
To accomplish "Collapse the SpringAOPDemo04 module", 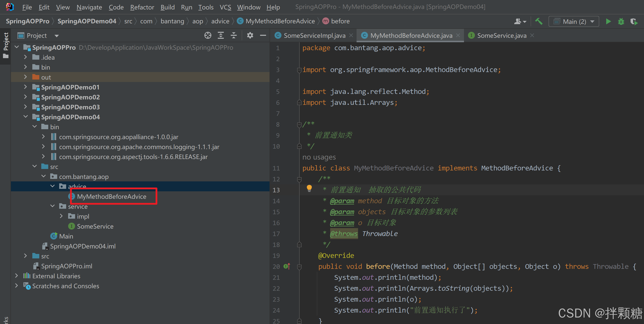I will [25, 117].
